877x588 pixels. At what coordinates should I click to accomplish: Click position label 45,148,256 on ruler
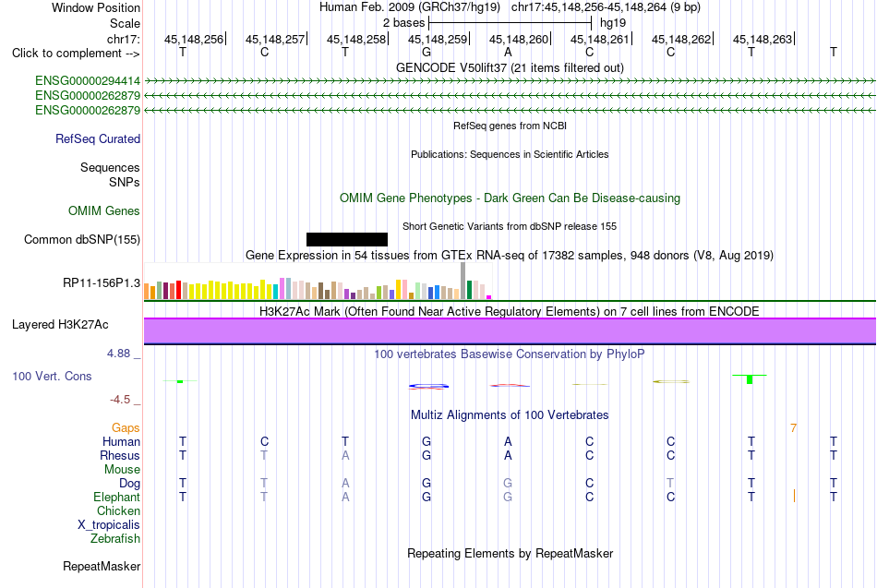coord(194,39)
